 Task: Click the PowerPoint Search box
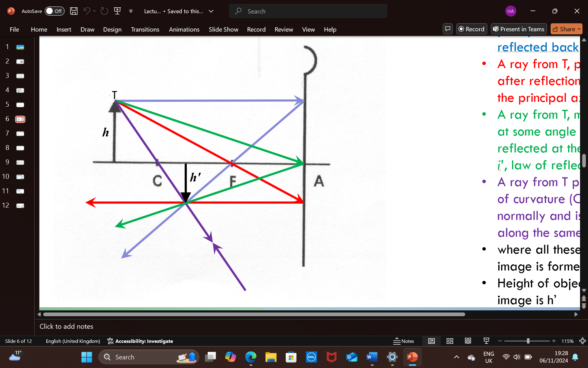click(x=308, y=11)
